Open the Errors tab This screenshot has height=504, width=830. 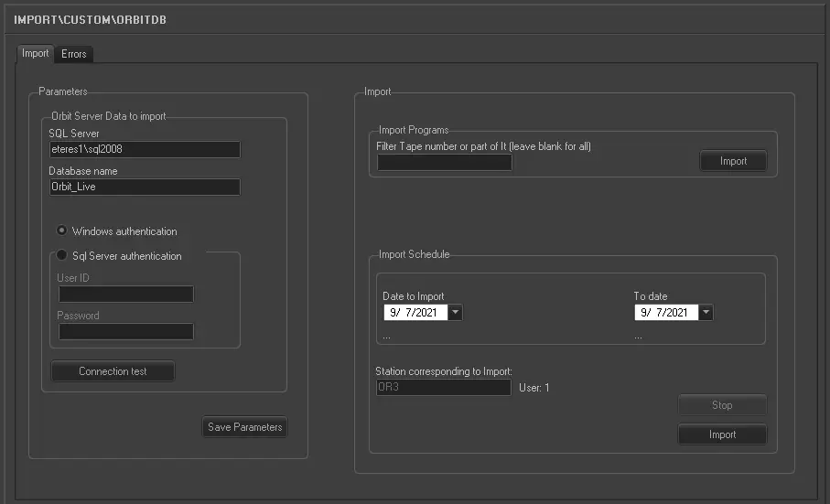pos(74,55)
